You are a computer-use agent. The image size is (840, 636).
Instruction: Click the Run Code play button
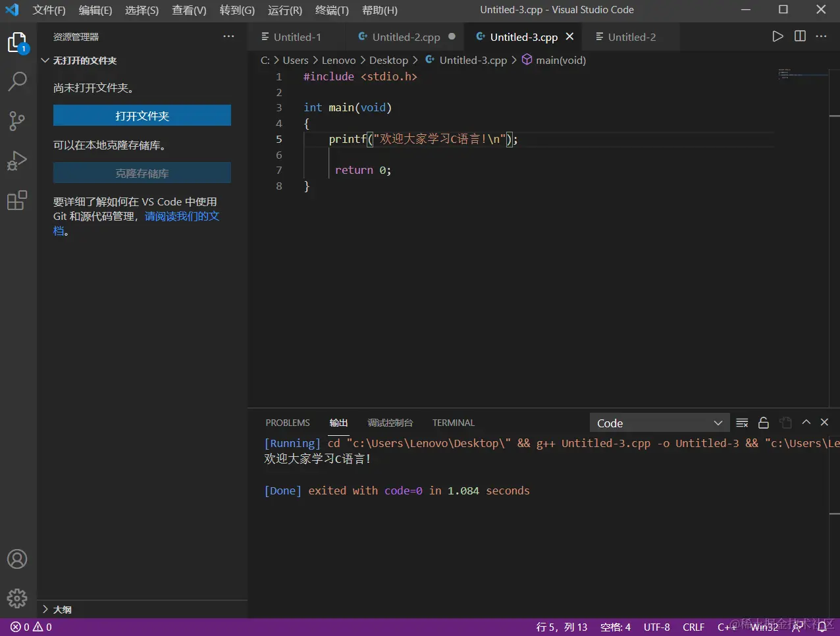pos(777,37)
